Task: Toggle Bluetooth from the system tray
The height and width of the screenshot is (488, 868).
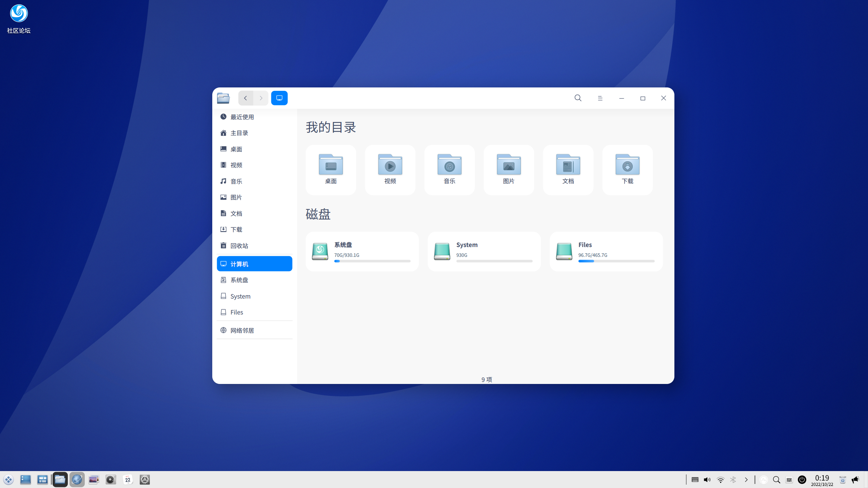Action: [733, 480]
